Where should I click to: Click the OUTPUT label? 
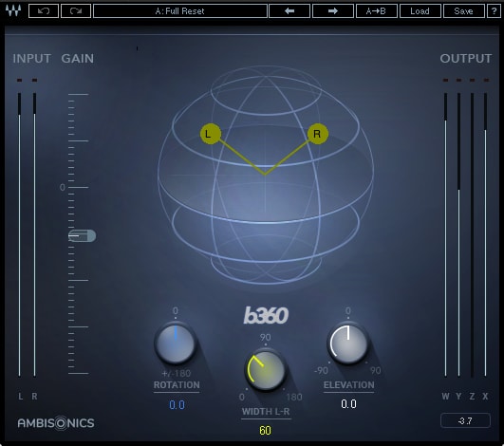click(x=466, y=59)
